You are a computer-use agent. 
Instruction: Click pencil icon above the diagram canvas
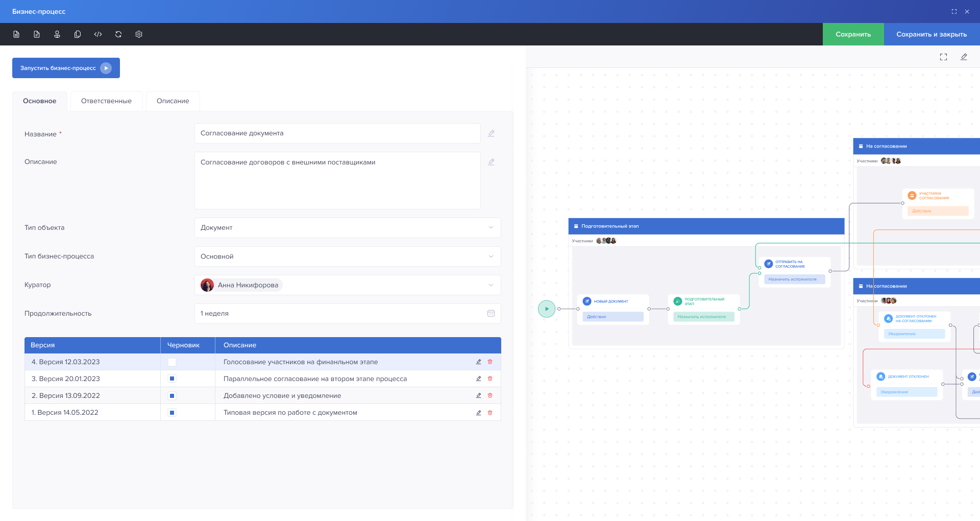point(964,57)
